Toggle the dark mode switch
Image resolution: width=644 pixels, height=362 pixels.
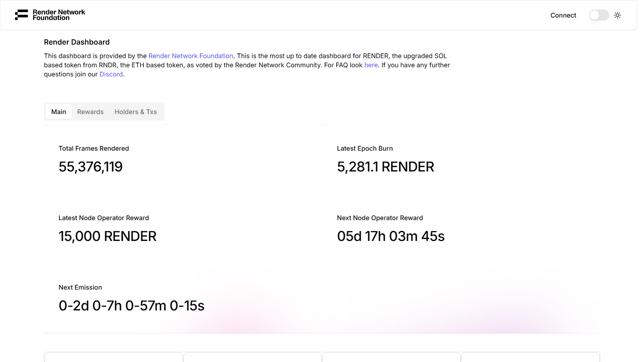(x=599, y=15)
